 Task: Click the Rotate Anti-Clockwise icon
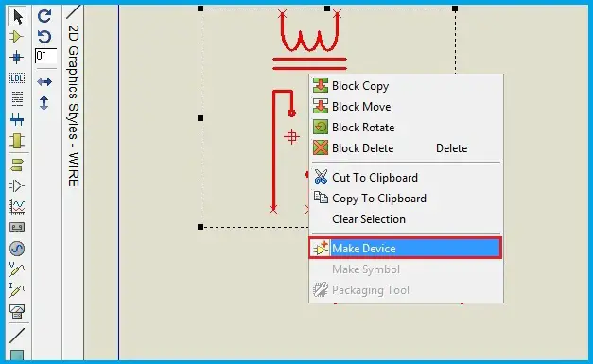point(44,37)
